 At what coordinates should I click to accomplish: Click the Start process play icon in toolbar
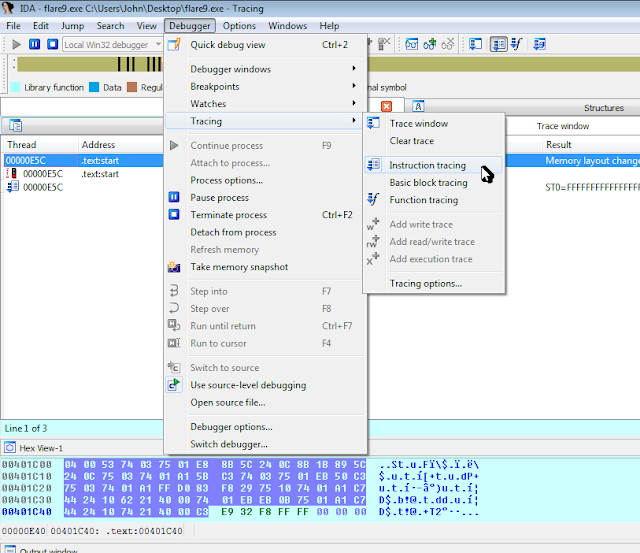pyautogui.click(x=16, y=44)
